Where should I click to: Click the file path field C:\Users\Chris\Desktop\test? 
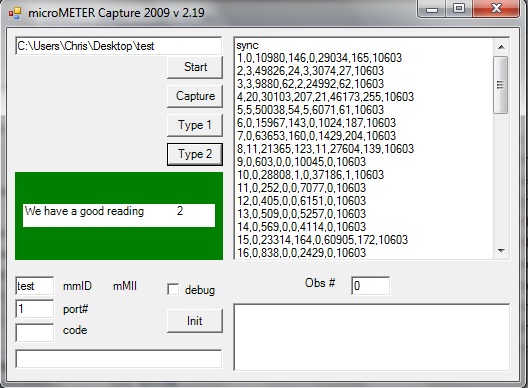point(119,46)
